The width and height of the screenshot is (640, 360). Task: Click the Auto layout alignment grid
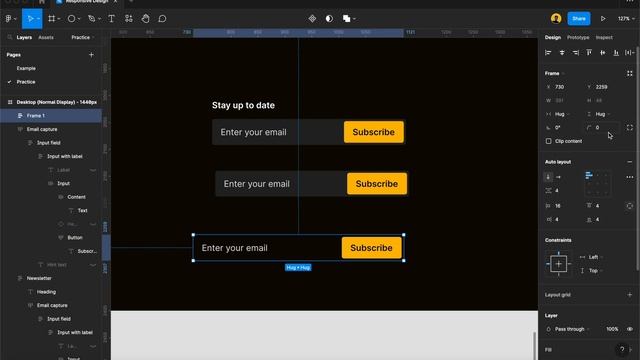click(598, 183)
